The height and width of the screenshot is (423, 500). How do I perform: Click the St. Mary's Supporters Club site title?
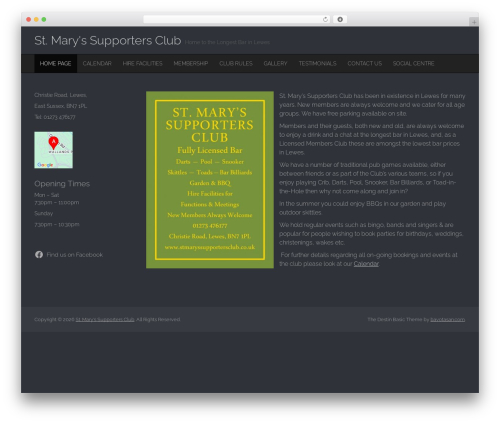[x=108, y=40]
